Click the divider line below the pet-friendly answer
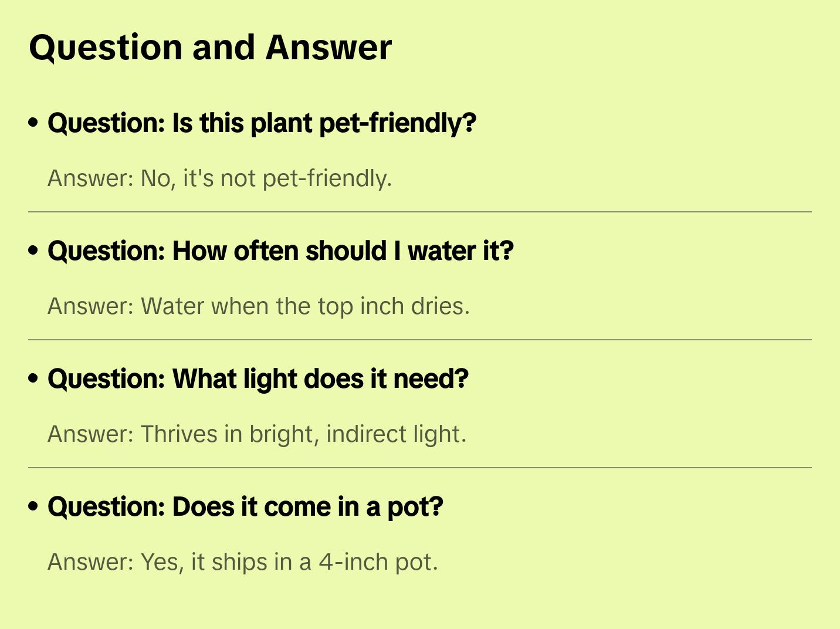 point(420,212)
